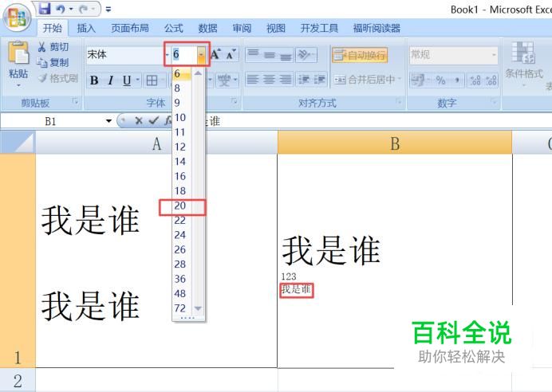This screenshot has height=392, width=552.
Task: Open the 公式 ribbon tab
Action: [174, 28]
